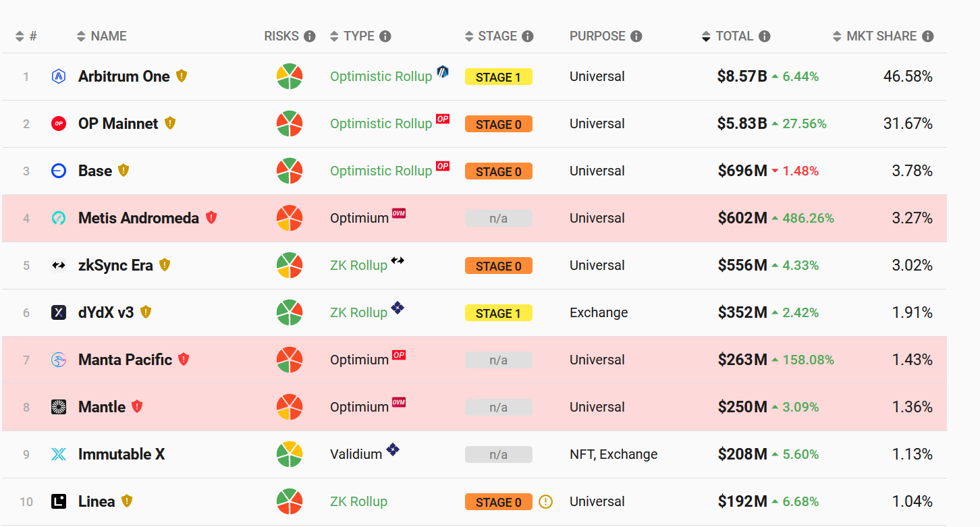Screen dimensions: 980x527
Task: Open the zkSync Era project link
Action: pos(115,266)
